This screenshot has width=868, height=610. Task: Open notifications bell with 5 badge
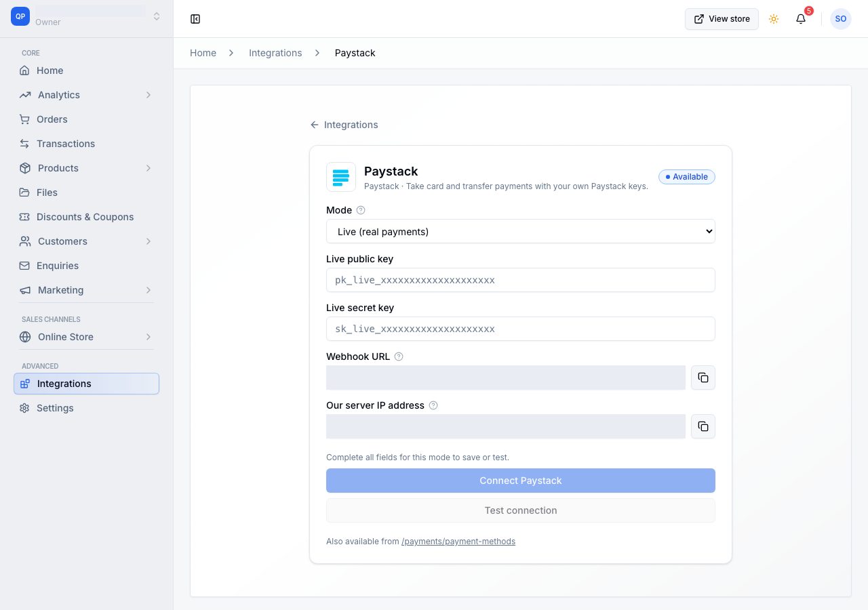801,19
